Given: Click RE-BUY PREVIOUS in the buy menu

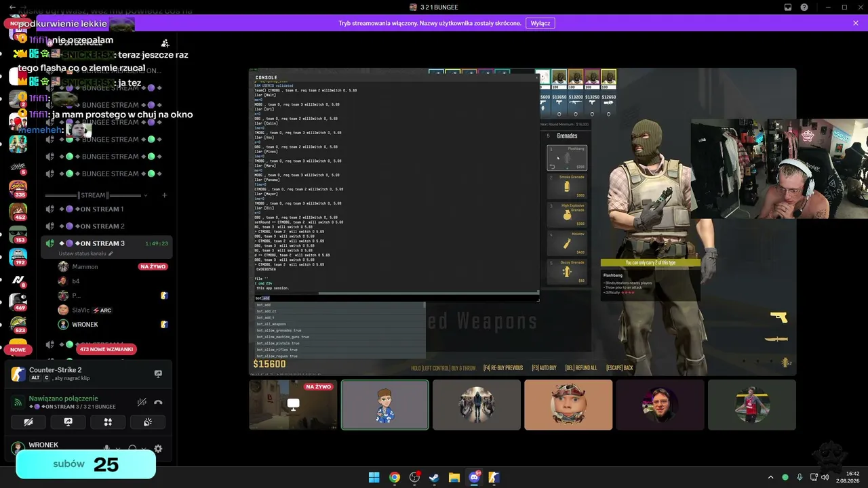Looking at the screenshot, I should pyautogui.click(x=502, y=368).
